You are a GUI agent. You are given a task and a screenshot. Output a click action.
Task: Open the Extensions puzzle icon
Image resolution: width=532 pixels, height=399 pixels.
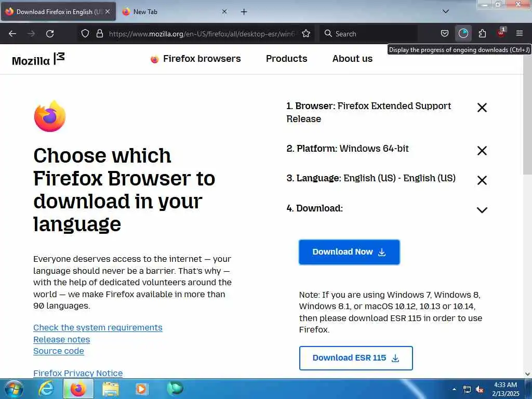point(482,33)
